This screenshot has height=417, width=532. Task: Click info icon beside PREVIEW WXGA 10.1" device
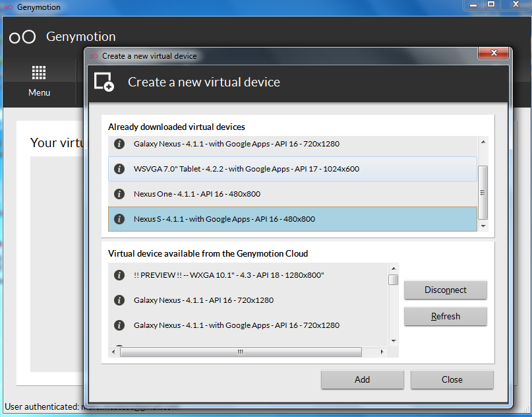(119, 275)
